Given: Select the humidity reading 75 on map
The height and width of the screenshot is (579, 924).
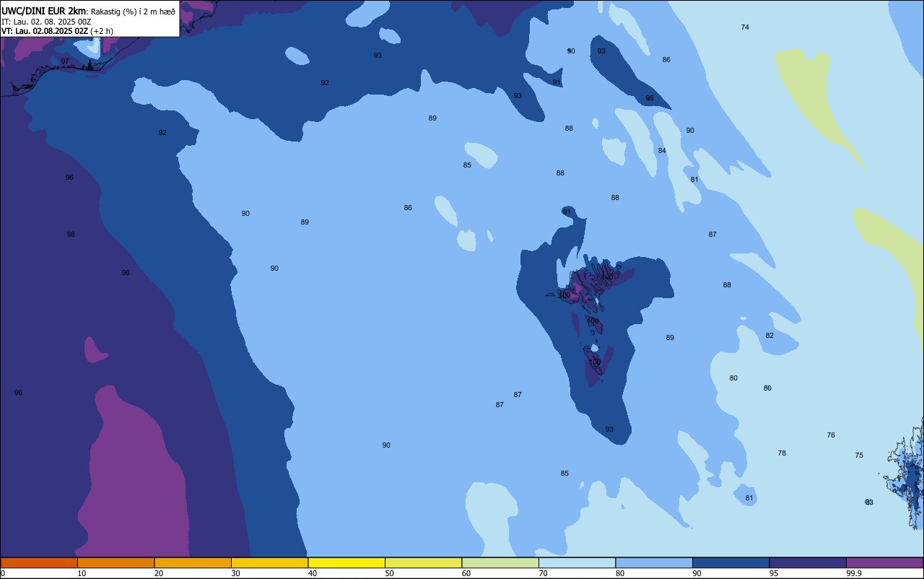Looking at the screenshot, I should [859, 456].
